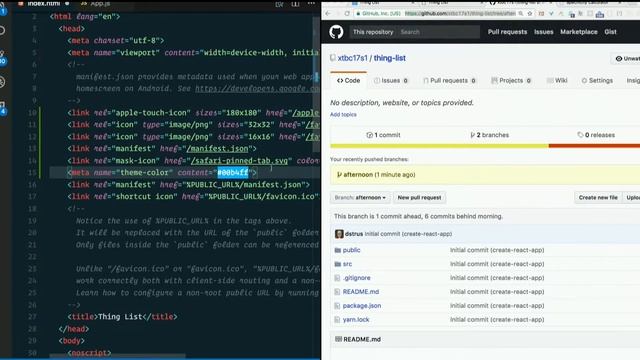
Task: Click the folder icon next to src
Action: coord(338,264)
